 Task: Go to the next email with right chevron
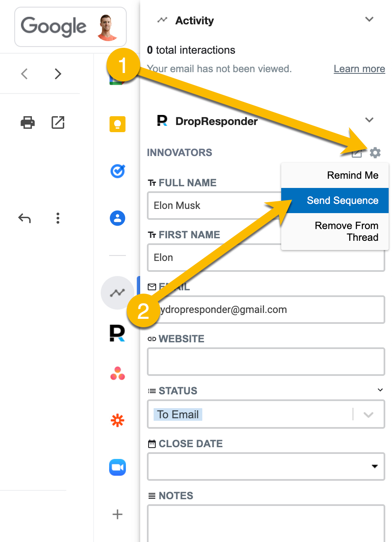tap(58, 74)
